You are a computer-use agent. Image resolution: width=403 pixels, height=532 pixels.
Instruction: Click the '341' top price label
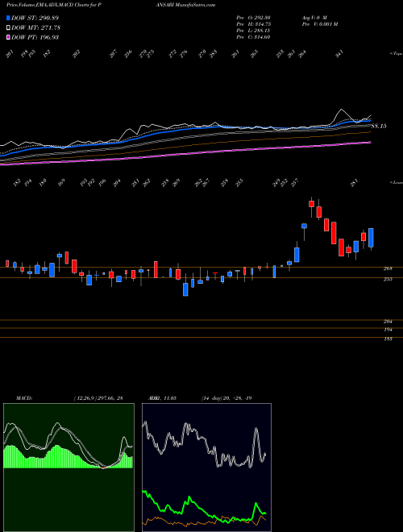click(x=340, y=54)
